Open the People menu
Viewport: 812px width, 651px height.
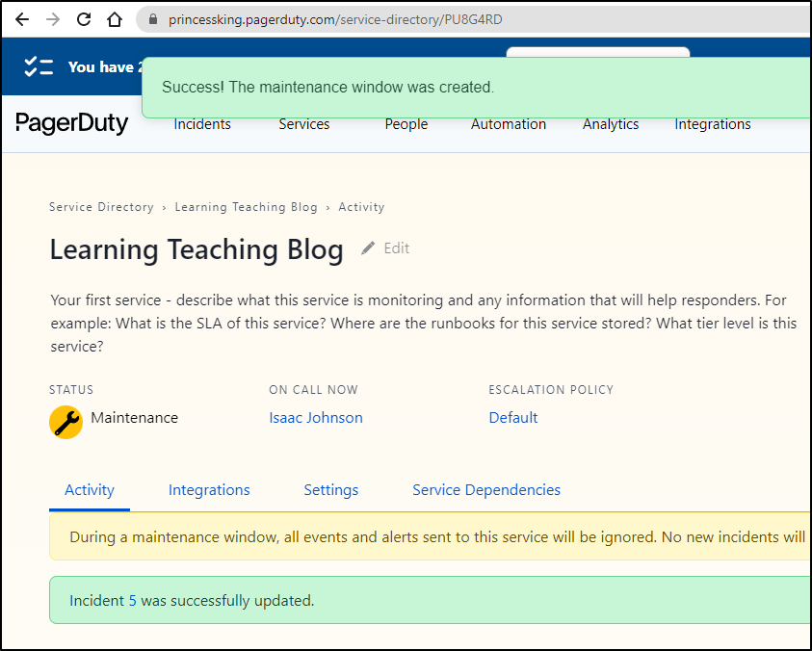(406, 124)
